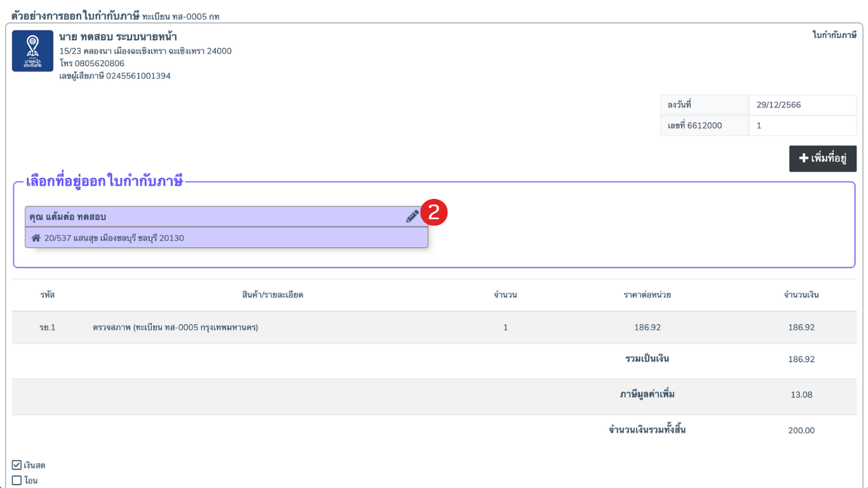
Task: Tick the โอน transfer checkbox
Action: click(x=17, y=480)
